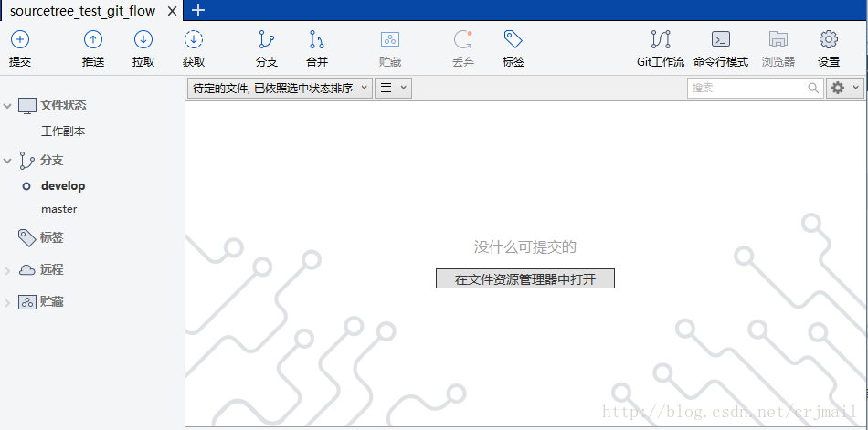This screenshot has height=430, width=868.
Task: Click the 推送 (Push) toolbar icon
Action: [93, 39]
